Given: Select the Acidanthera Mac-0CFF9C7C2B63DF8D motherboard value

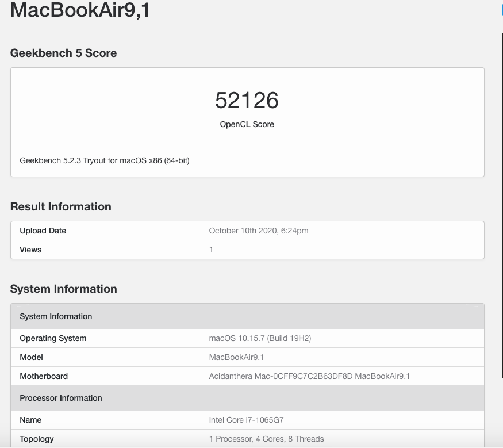Looking at the screenshot, I should (309, 376).
